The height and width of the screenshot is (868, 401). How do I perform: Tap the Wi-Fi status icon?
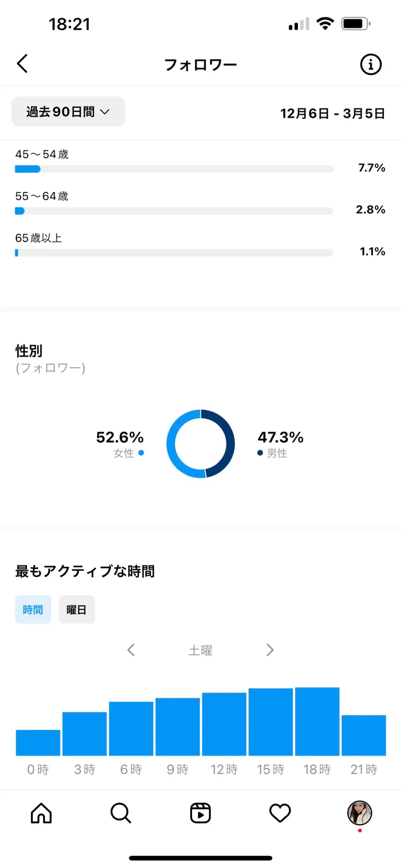point(325,24)
